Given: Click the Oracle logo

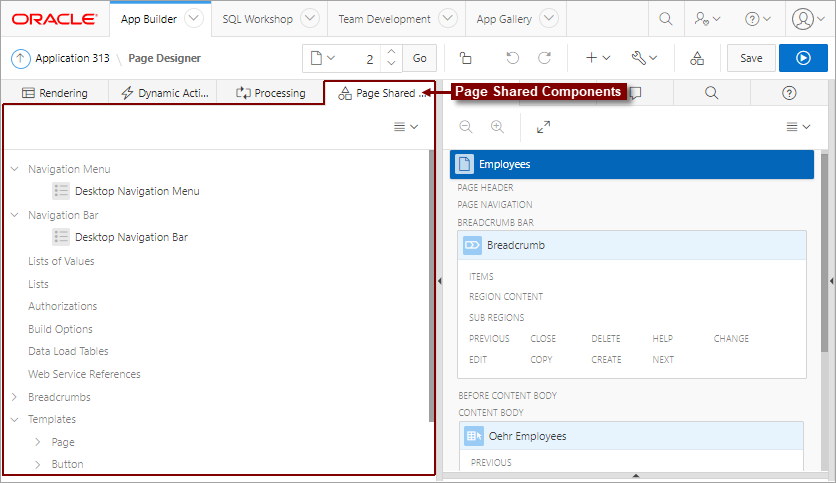Looking at the screenshot, I should point(54,19).
